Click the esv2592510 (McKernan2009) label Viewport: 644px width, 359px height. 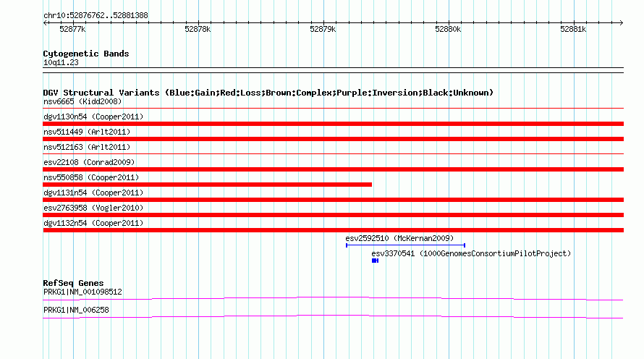(x=399, y=238)
